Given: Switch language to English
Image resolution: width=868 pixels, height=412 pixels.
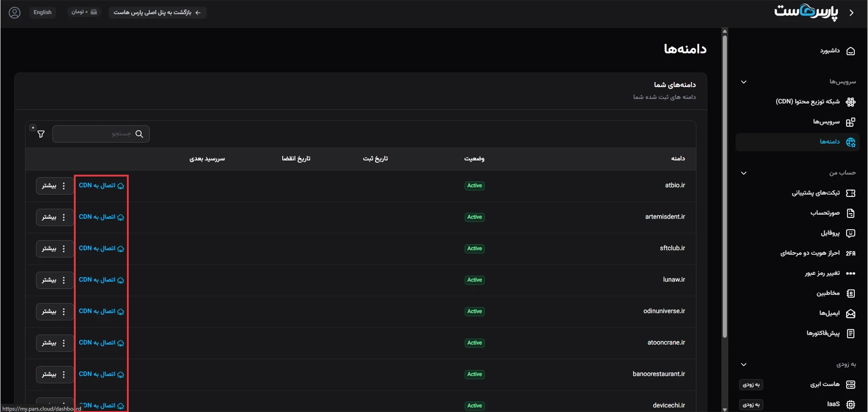Looking at the screenshot, I should coord(43,12).
